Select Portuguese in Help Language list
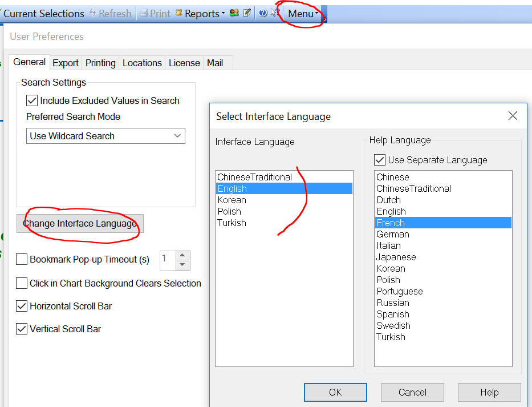The image size is (532, 407). point(443,292)
